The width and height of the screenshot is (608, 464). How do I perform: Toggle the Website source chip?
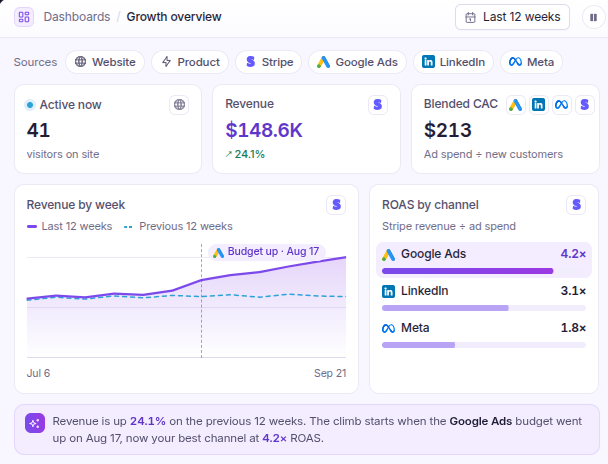coord(105,62)
